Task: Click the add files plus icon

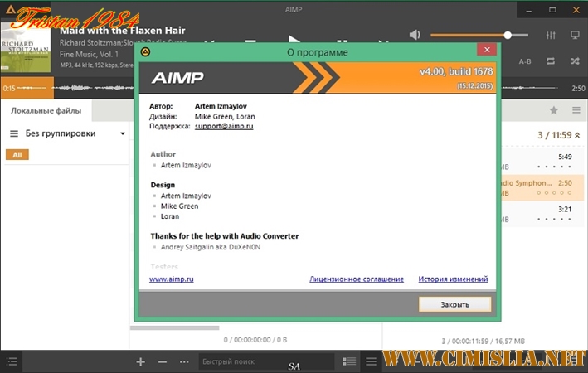Action: tap(140, 362)
